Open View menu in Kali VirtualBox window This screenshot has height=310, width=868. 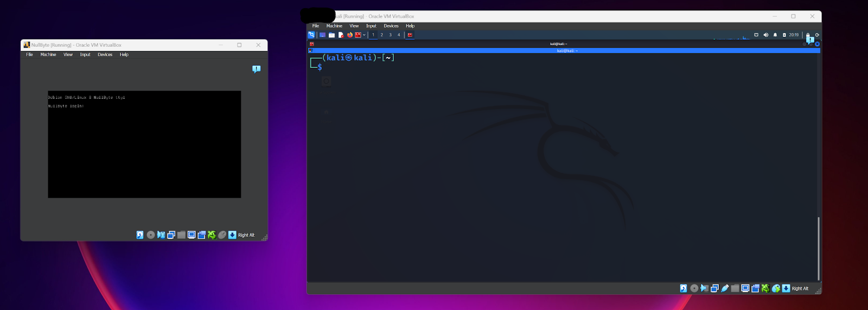pyautogui.click(x=354, y=26)
